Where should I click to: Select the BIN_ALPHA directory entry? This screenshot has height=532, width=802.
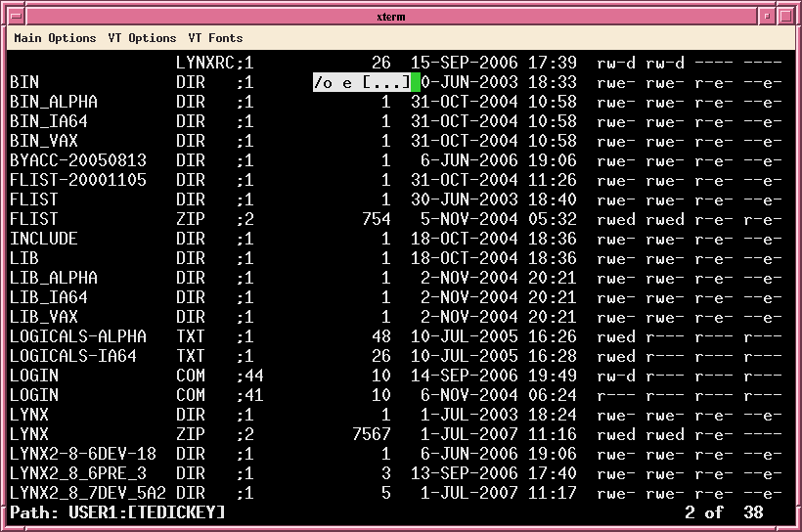click(x=54, y=102)
